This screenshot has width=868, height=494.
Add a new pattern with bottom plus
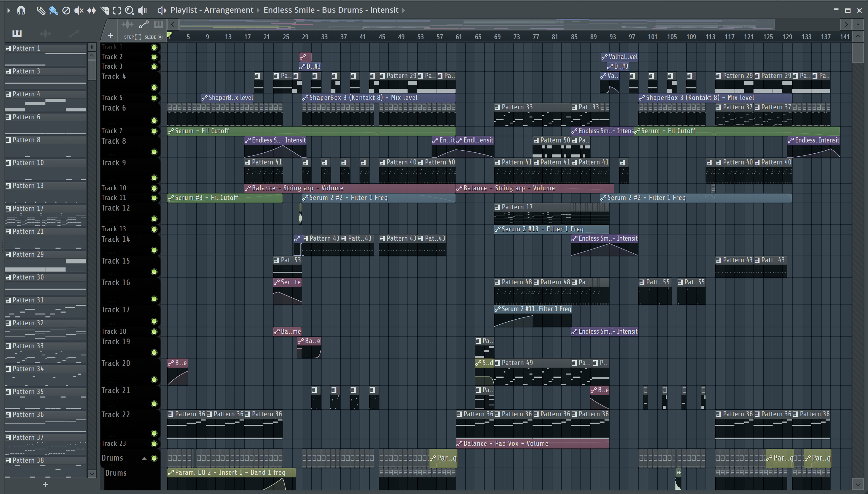coord(46,485)
